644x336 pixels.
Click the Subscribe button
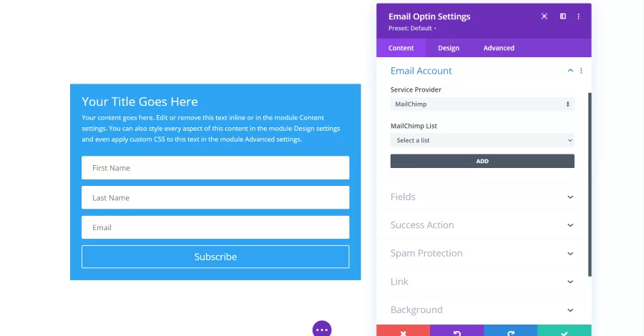tap(215, 257)
